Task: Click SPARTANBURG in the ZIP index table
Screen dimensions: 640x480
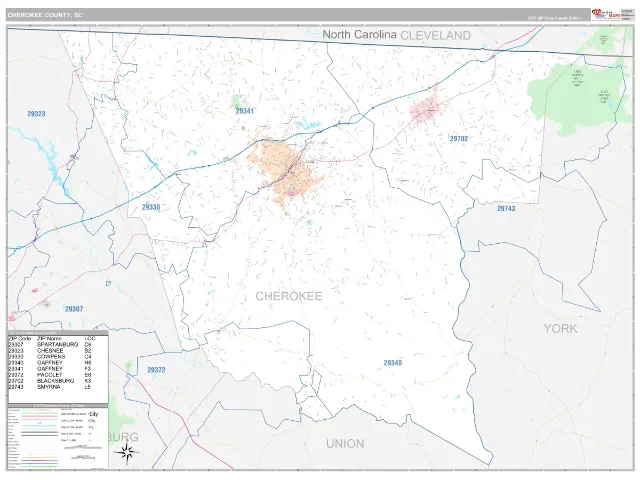Action: pyautogui.click(x=58, y=344)
